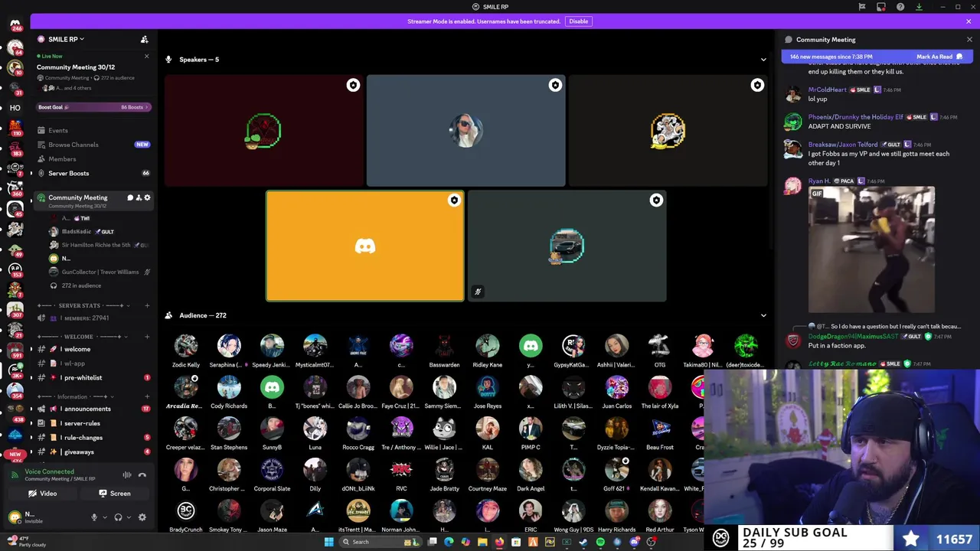This screenshot has width=980, height=551.
Task: Open Zodiac Kelly's audience avatar
Action: (186, 346)
